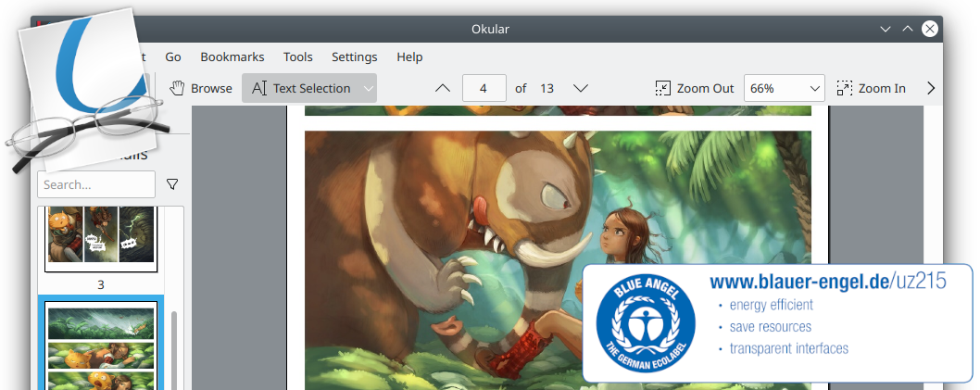980x390 pixels.
Task: Open the Help menu
Action: (x=409, y=57)
